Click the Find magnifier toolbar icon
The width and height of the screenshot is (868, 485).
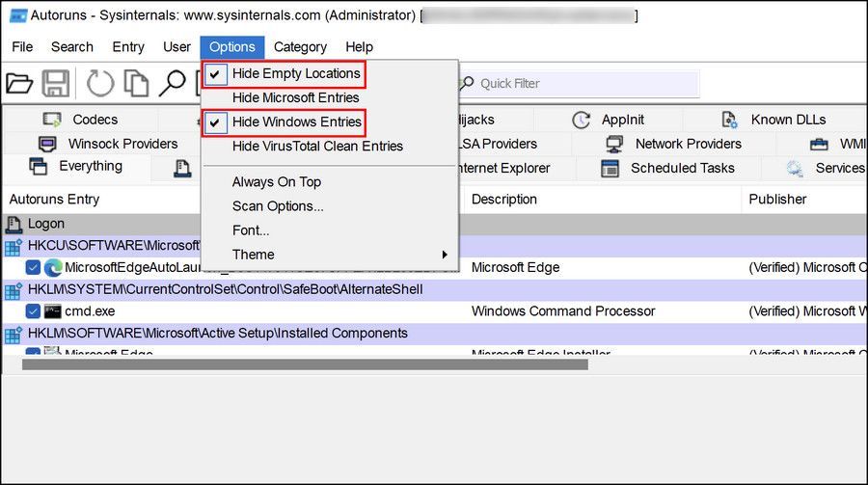(x=173, y=84)
